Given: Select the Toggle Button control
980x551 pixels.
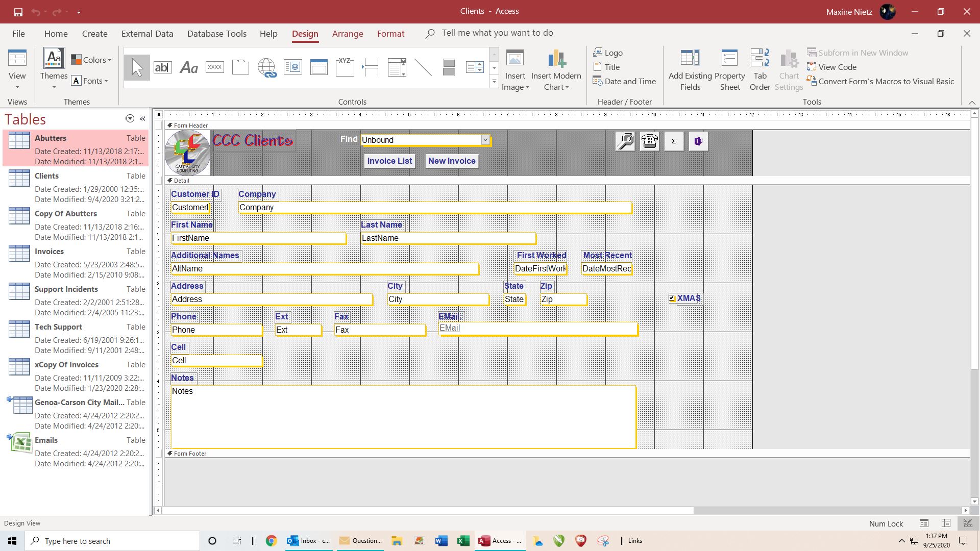Looking at the screenshot, I should [x=449, y=67].
